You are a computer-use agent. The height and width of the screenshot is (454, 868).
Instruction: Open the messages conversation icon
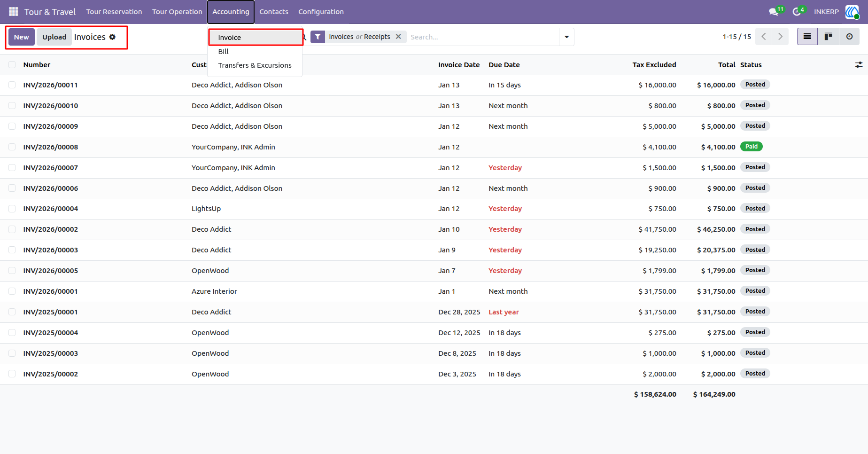[774, 12]
